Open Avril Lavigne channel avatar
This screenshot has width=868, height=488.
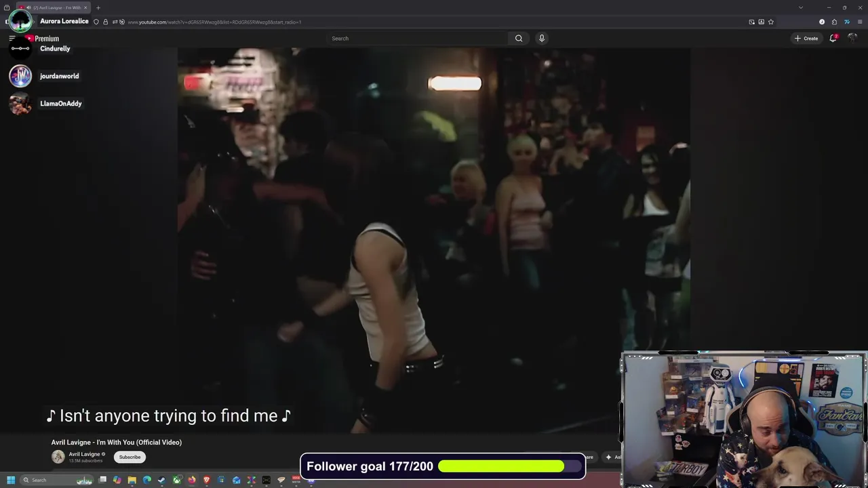click(58, 457)
